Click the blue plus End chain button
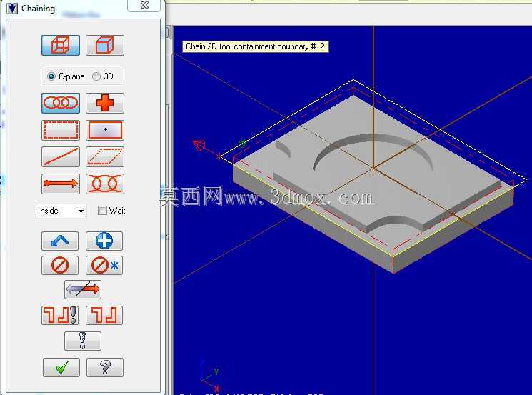532x395 pixels. tap(104, 241)
